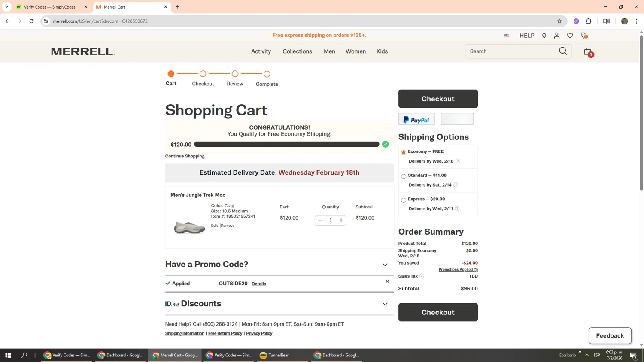Image resolution: width=644 pixels, height=362 pixels.
Task: Click the browser address bar URL
Action: tap(100, 21)
